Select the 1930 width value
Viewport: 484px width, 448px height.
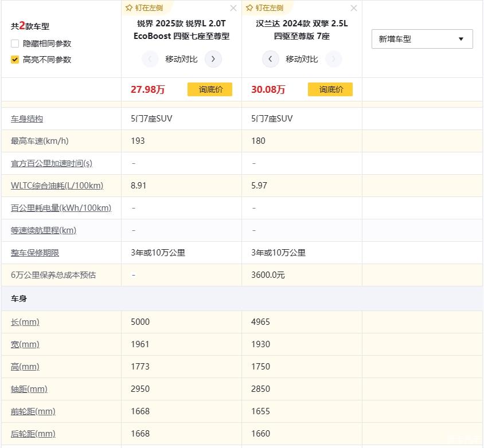(x=260, y=344)
